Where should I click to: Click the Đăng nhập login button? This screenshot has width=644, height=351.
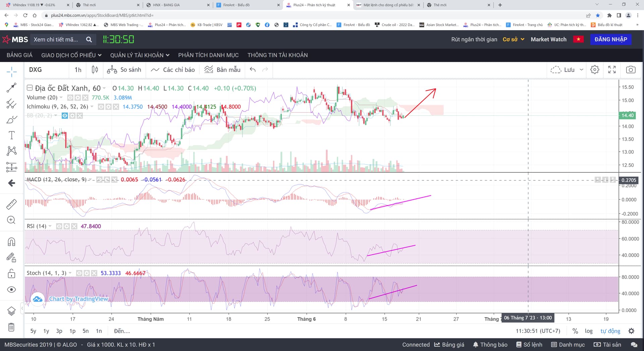[611, 39]
